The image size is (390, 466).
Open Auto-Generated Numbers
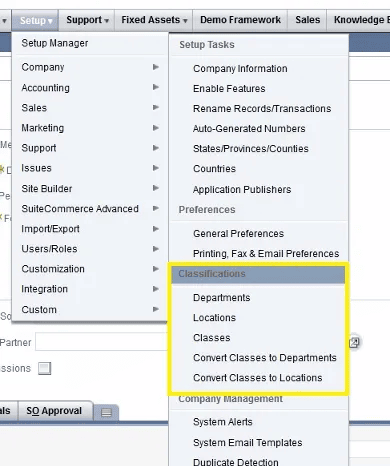click(x=249, y=129)
